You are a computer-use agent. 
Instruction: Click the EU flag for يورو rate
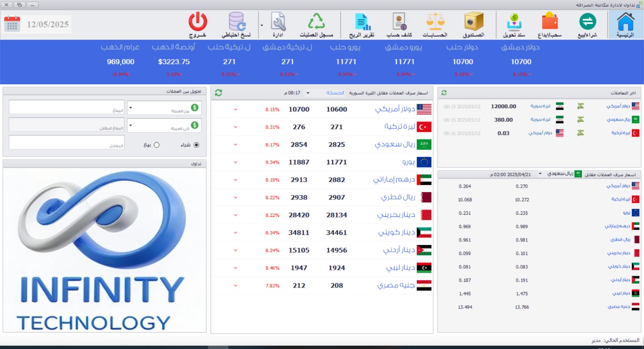coord(424,162)
